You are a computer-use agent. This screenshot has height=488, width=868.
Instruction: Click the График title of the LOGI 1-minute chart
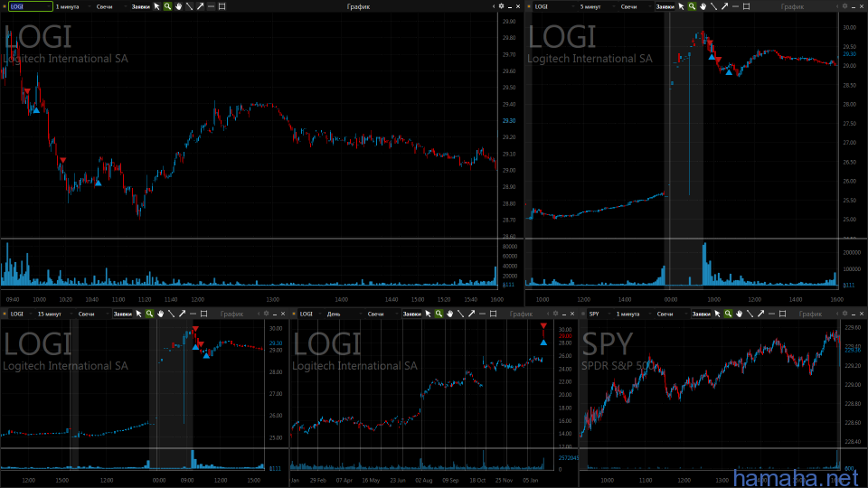[358, 6]
